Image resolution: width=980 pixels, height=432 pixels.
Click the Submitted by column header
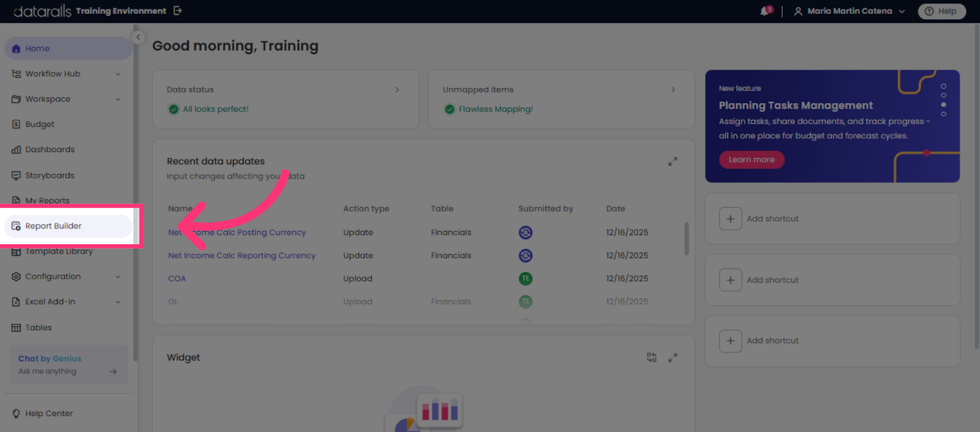tap(546, 208)
